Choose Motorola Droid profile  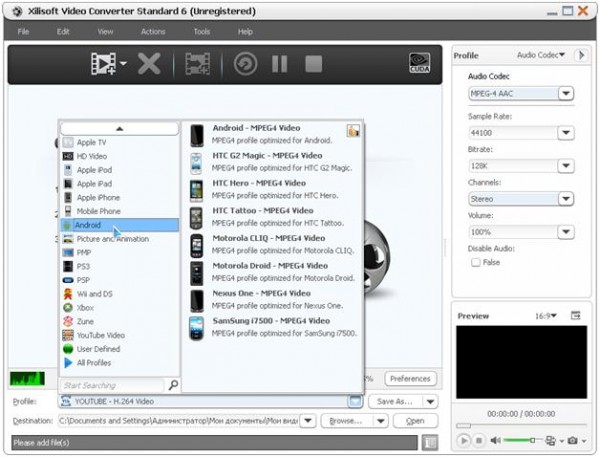274,272
